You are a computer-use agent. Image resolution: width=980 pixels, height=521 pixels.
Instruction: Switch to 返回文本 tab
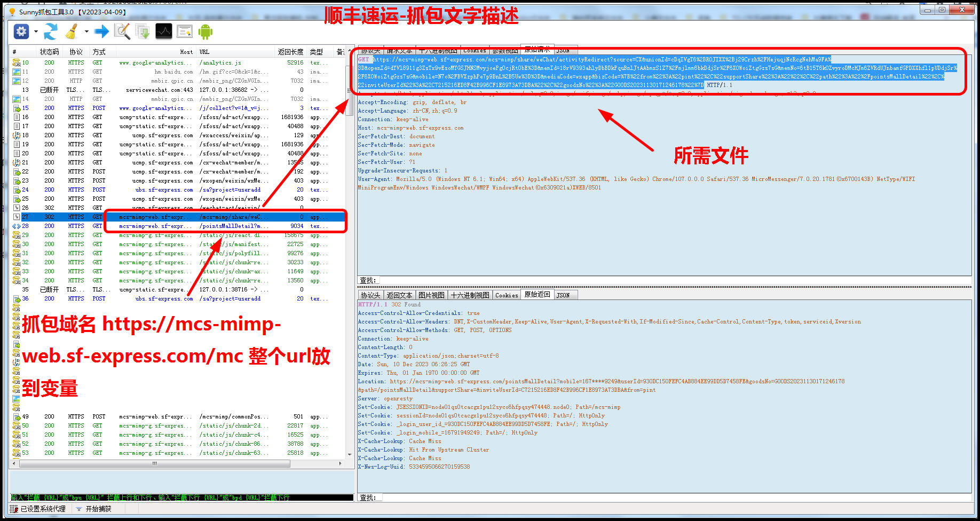click(399, 295)
